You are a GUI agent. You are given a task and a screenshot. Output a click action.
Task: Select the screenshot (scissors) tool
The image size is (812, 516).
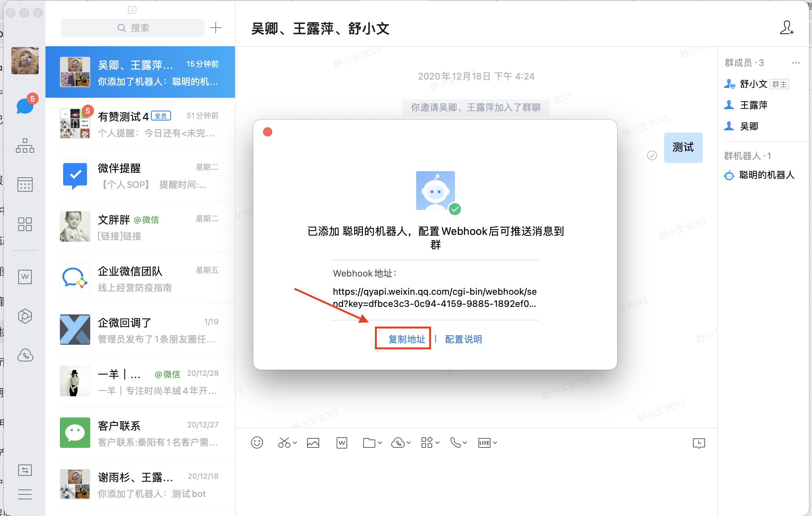coord(284,443)
